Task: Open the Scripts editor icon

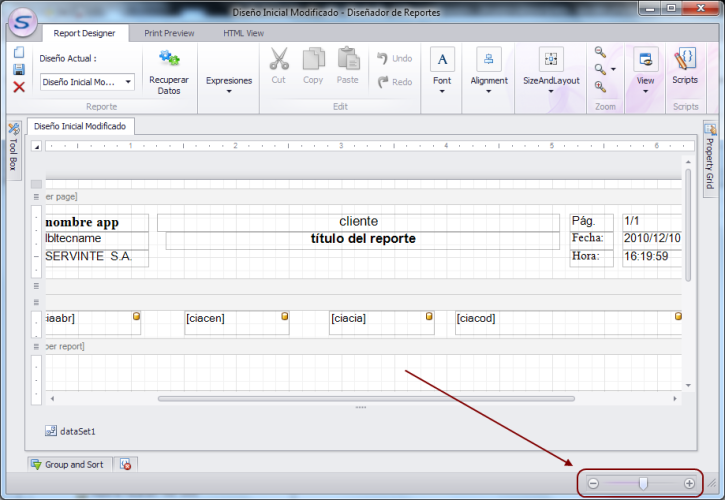Action: [x=685, y=60]
